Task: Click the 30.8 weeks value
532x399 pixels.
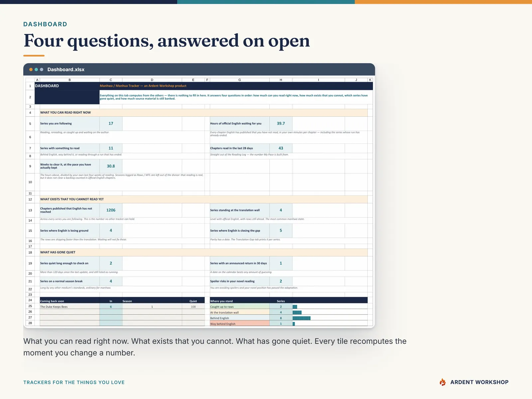Action: 111,166
